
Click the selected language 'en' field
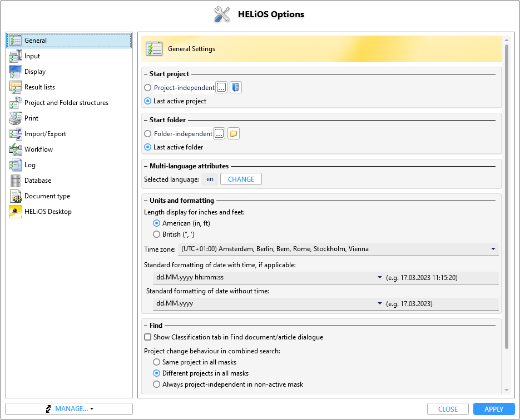[x=210, y=179]
